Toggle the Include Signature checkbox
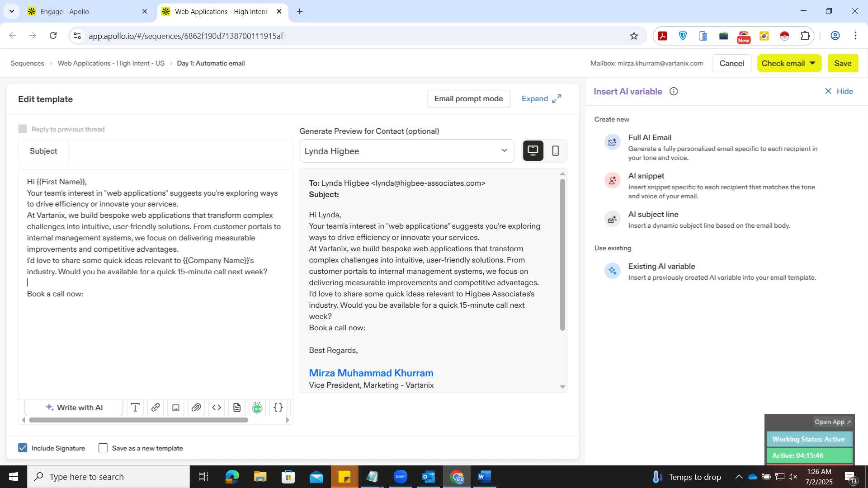The image size is (868, 488). tap(23, 448)
